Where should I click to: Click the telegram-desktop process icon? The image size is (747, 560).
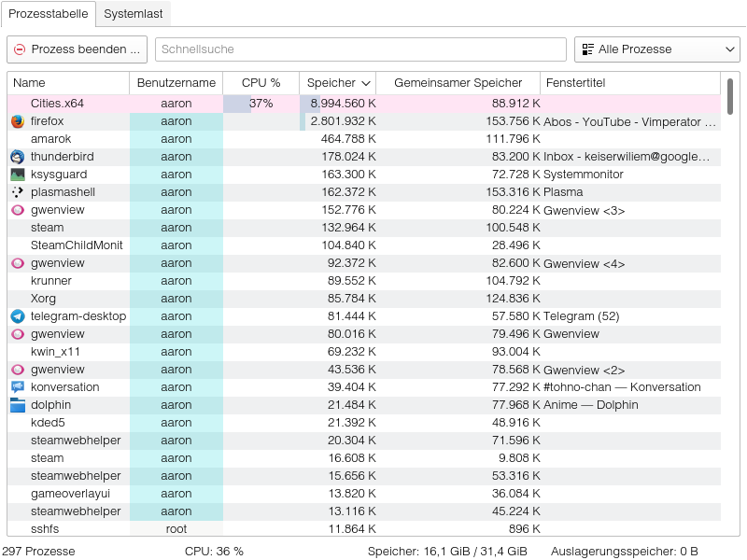click(18, 316)
